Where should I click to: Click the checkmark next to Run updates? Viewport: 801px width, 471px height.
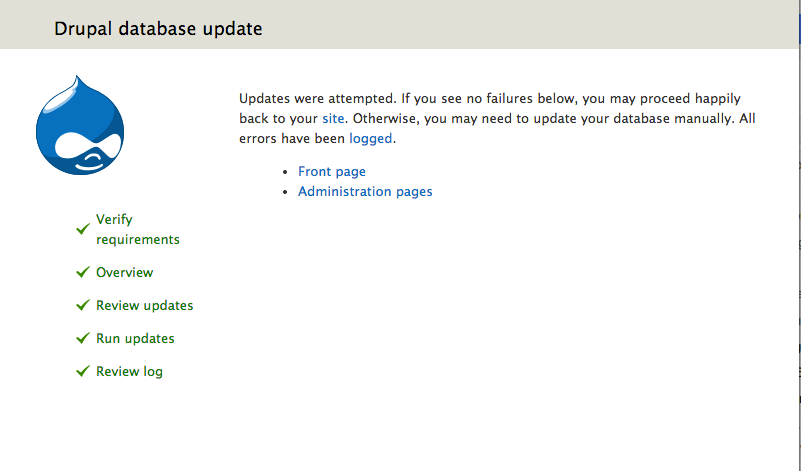click(83, 339)
